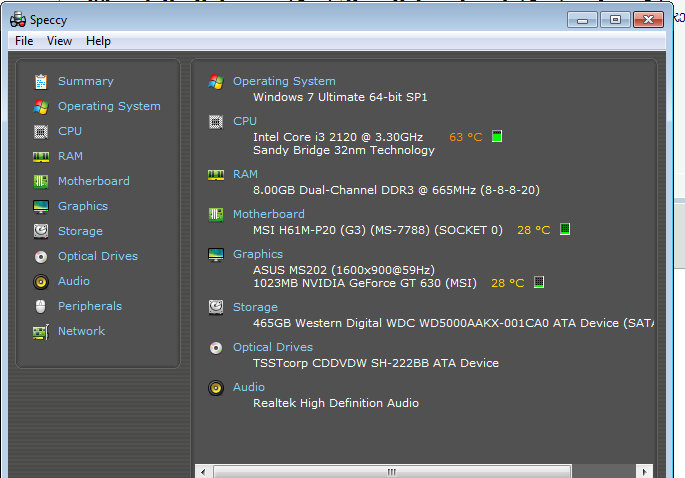
Task: Click the right arrow of horizontal scrollbar
Action: pos(644,472)
